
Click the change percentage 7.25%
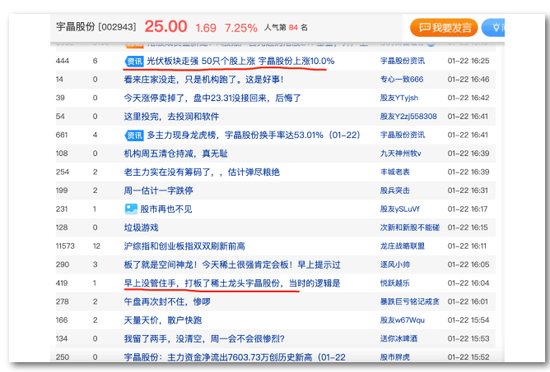tap(241, 28)
